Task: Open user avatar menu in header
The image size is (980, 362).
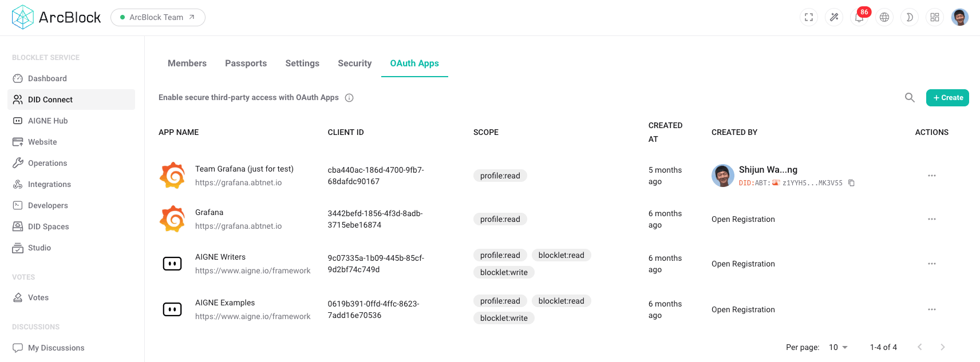Action: tap(960, 17)
